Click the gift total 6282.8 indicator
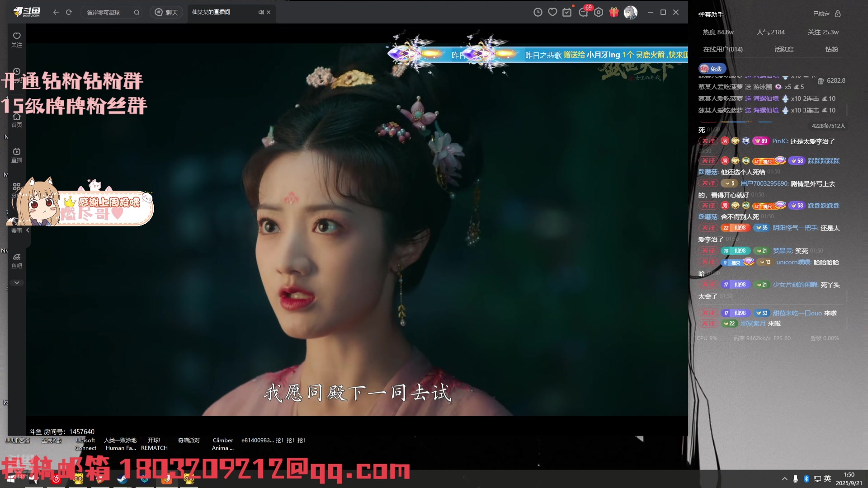868x488 pixels. (x=831, y=80)
